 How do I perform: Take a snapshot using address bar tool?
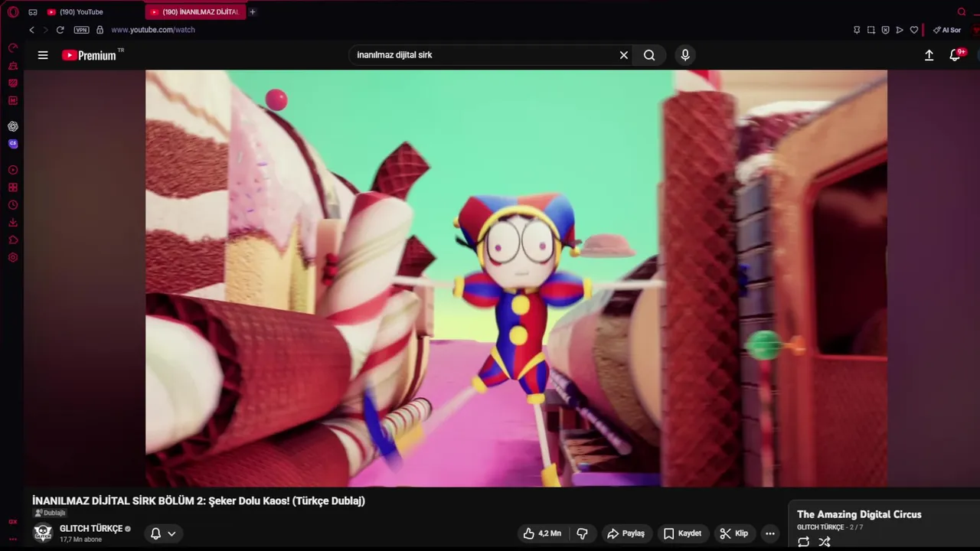pos(871,30)
